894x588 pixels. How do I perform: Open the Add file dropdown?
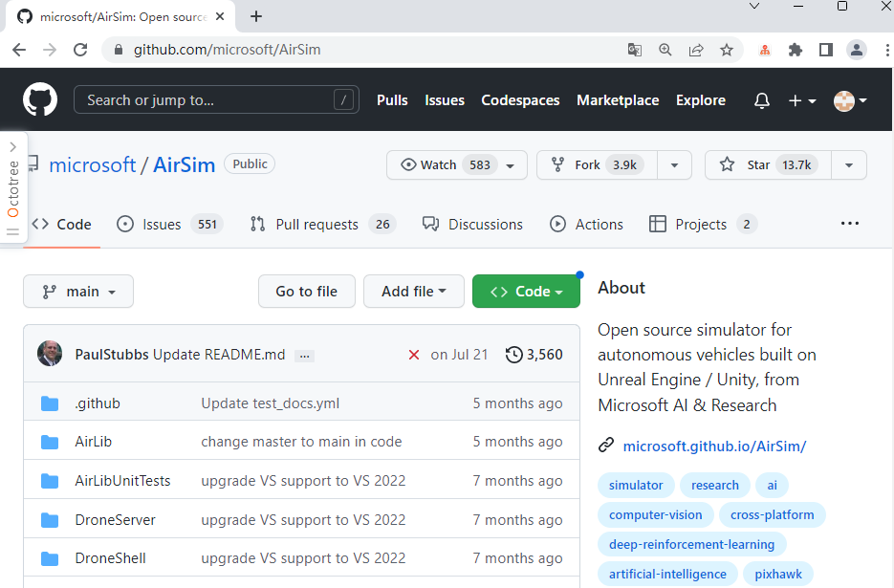click(x=414, y=292)
